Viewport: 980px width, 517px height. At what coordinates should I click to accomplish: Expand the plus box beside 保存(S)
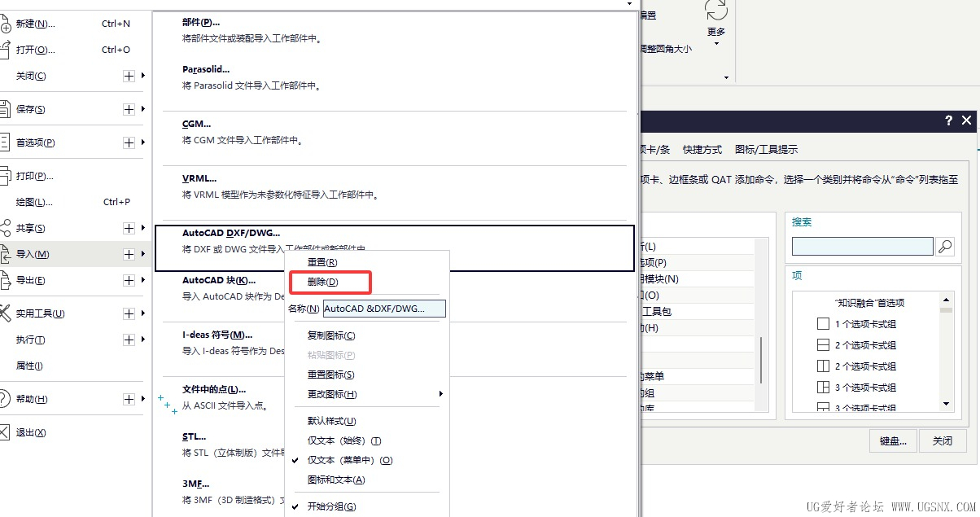coord(129,109)
